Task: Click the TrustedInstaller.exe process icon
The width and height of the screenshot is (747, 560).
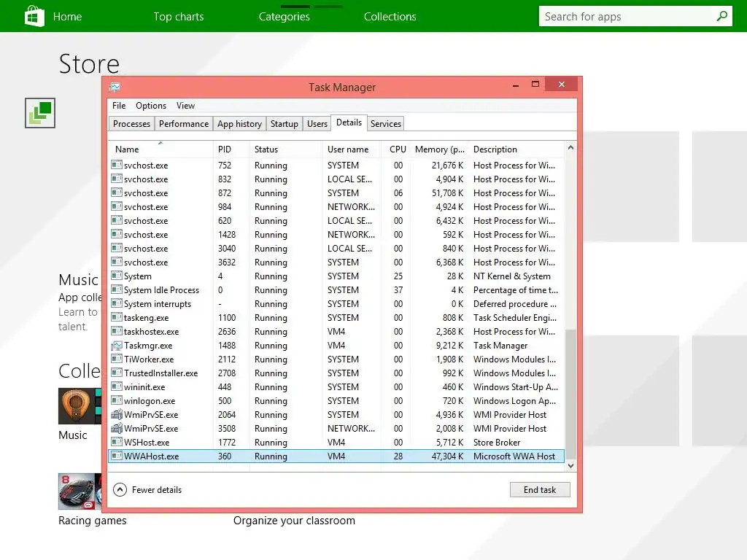Action: 116,373
